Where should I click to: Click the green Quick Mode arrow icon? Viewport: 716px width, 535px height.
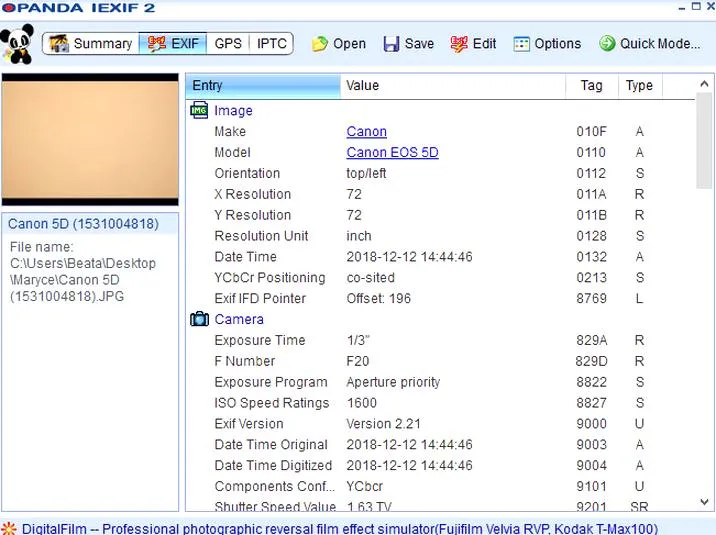click(x=607, y=43)
